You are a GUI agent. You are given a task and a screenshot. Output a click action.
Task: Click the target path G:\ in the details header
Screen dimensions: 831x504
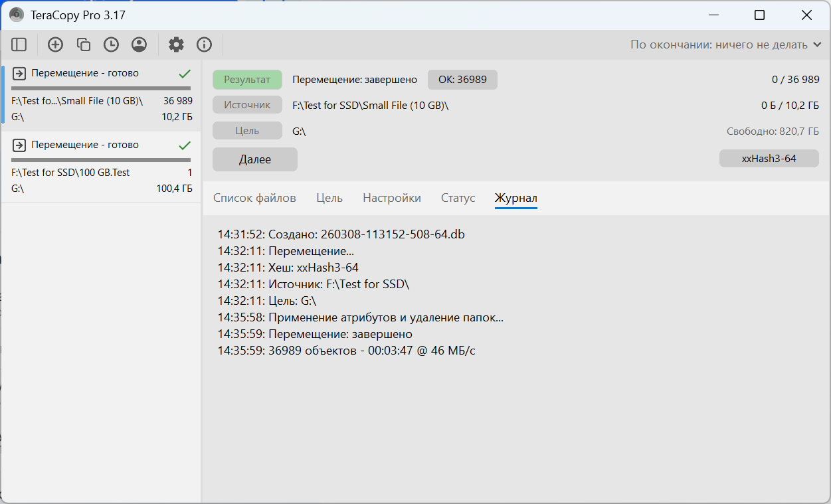[x=299, y=131]
